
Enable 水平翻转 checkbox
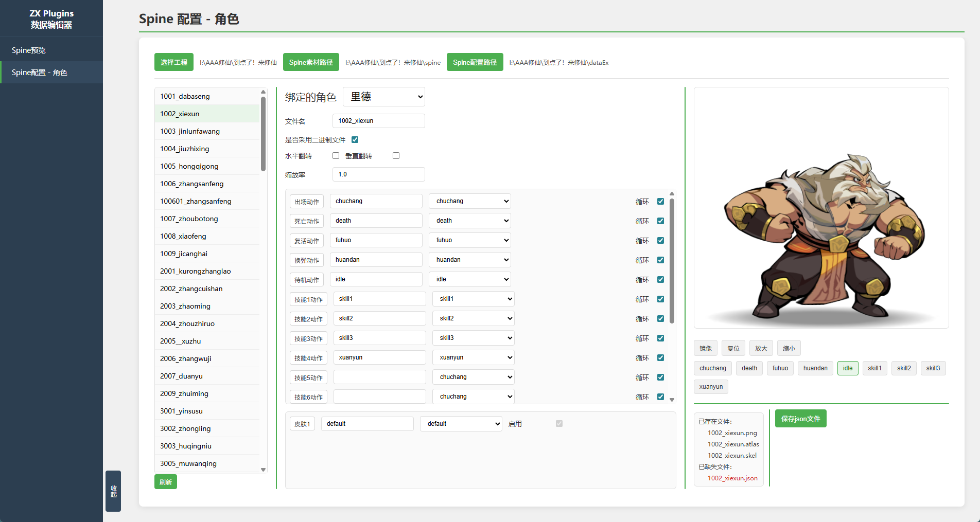pos(336,155)
